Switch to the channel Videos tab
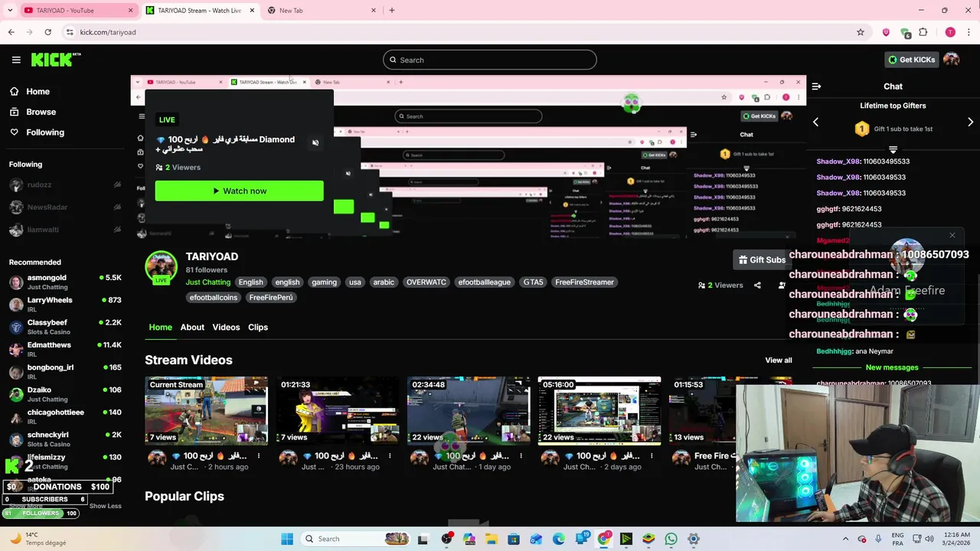Screen dimensions: 980x551 point(226,328)
